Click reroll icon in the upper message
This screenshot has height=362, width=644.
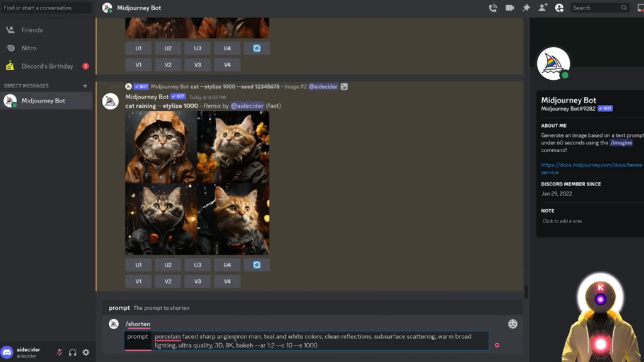(x=257, y=48)
